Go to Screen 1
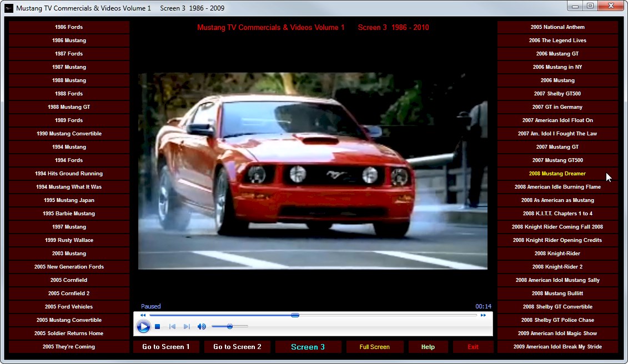The image size is (628, 364). coord(166,347)
